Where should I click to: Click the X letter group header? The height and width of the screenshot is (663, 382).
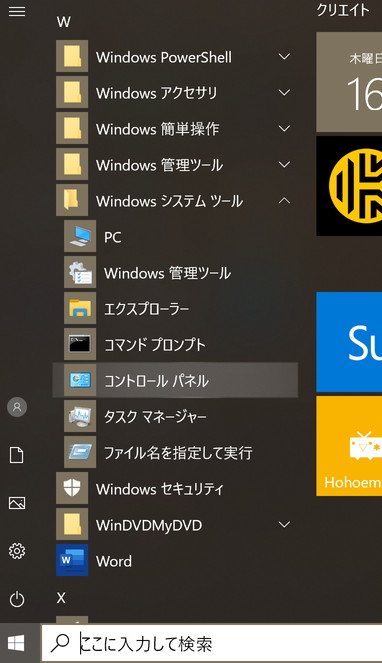61,598
